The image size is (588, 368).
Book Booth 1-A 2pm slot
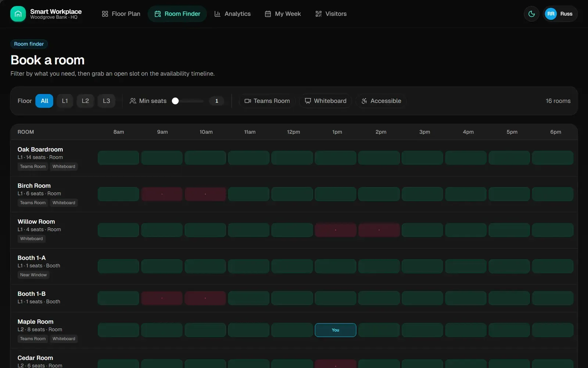point(379,266)
